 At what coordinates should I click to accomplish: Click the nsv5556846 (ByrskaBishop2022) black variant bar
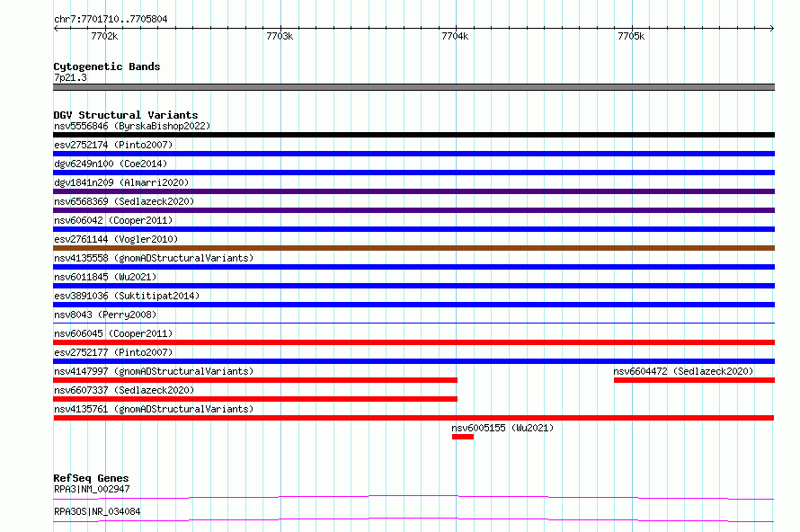pyautogui.click(x=413, y=135)
